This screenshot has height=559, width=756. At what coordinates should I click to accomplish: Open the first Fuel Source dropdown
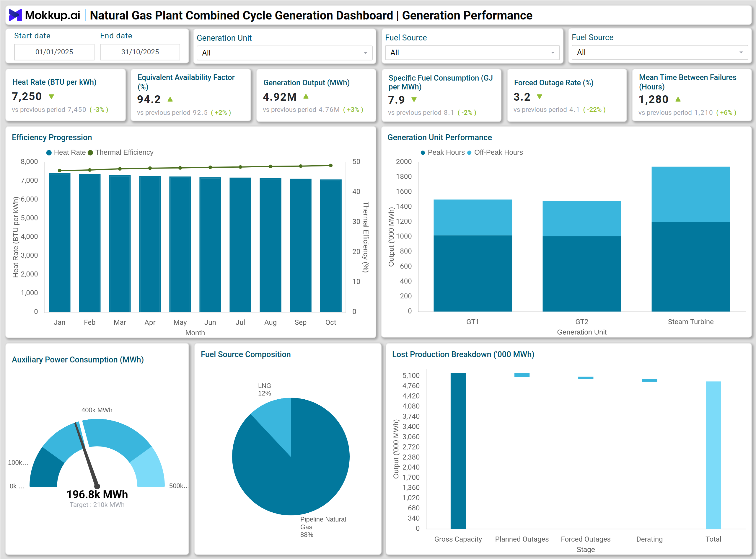coord(472,53)
